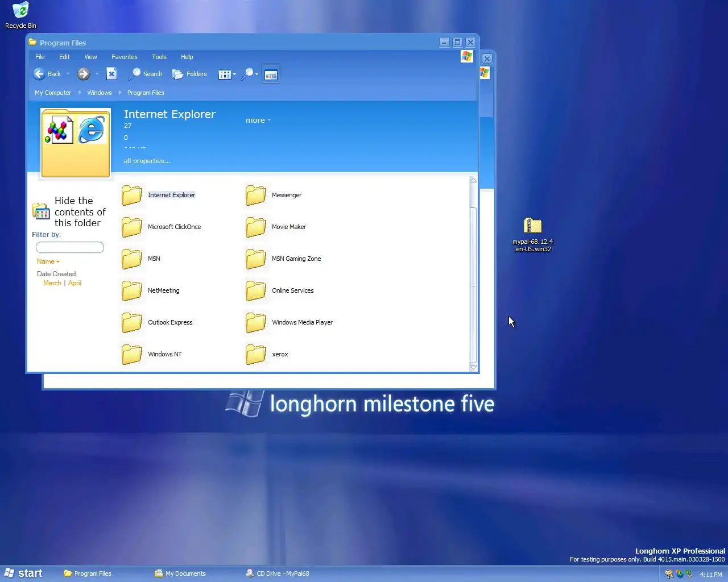Open the Back history dropdown arrow
The width and height of the screenshot is (728, 582).
click(68, 74)
